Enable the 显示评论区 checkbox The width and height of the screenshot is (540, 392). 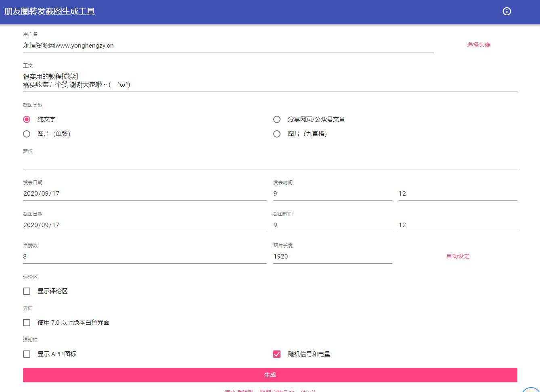[x=27, y=291]
